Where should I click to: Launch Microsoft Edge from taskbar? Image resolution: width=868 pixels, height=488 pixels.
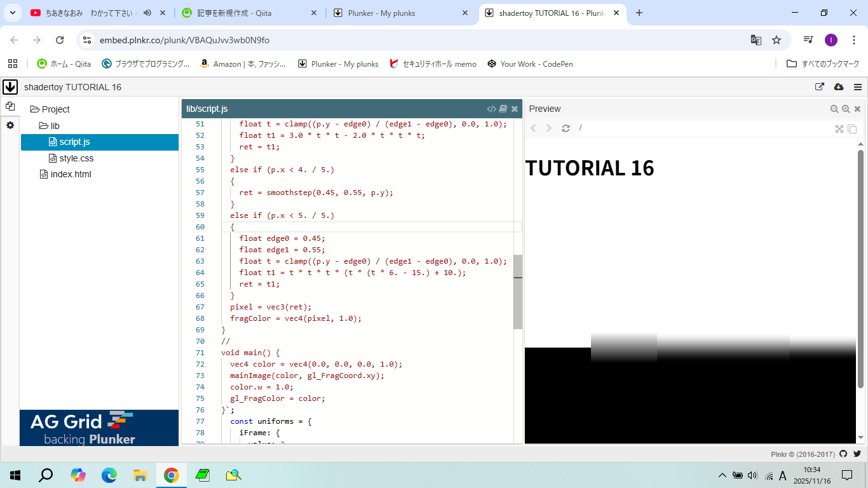coord(109,475)
